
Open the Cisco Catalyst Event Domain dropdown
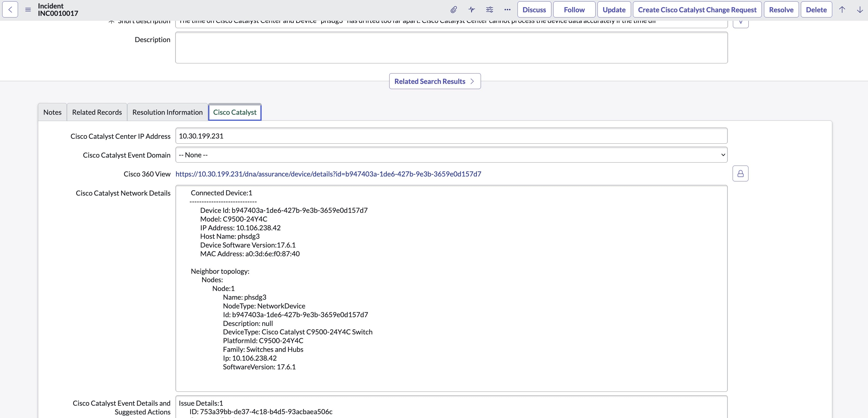[451, 155]
